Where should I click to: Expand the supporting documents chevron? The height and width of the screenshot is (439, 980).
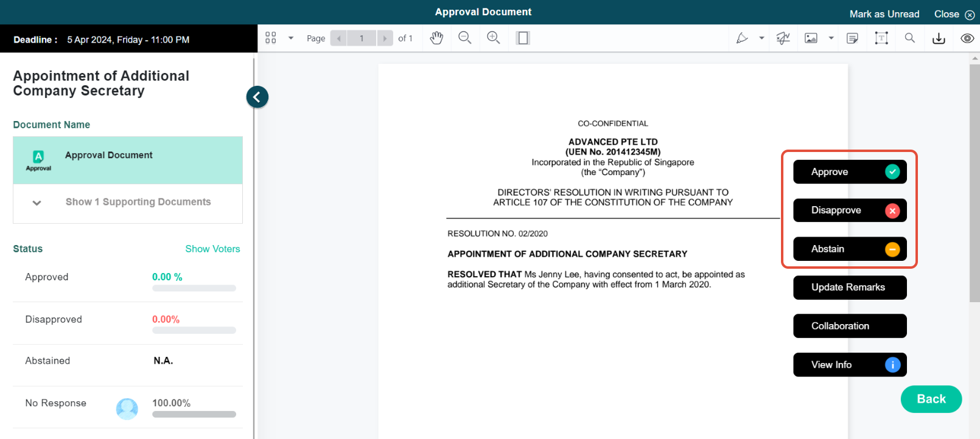pos(37,202)
